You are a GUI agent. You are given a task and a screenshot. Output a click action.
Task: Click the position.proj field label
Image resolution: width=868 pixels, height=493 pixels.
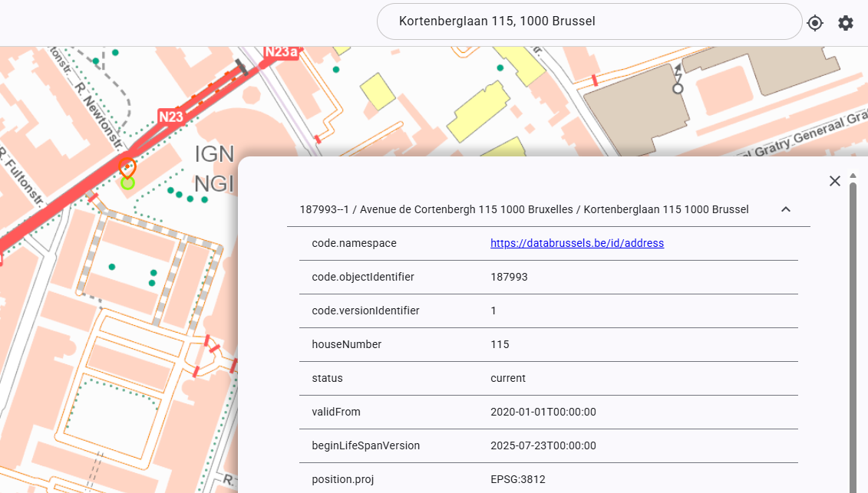(x=342, y=479)
